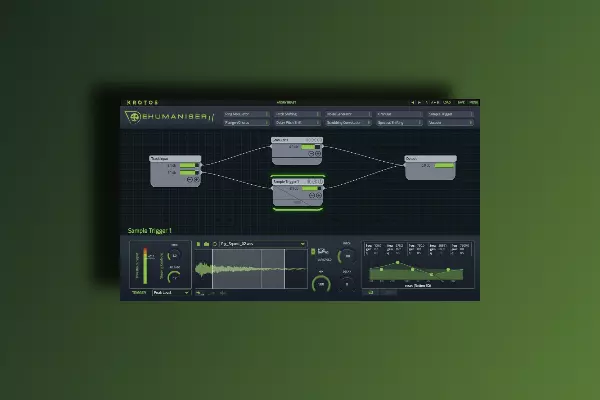
Task: Select the Sample Trigger 1 node header
Action: 298,181
